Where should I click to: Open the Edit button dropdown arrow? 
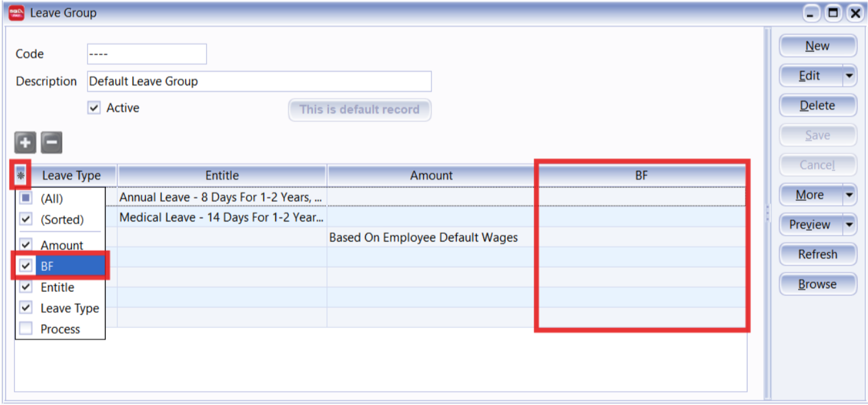[x=849, y=76]
